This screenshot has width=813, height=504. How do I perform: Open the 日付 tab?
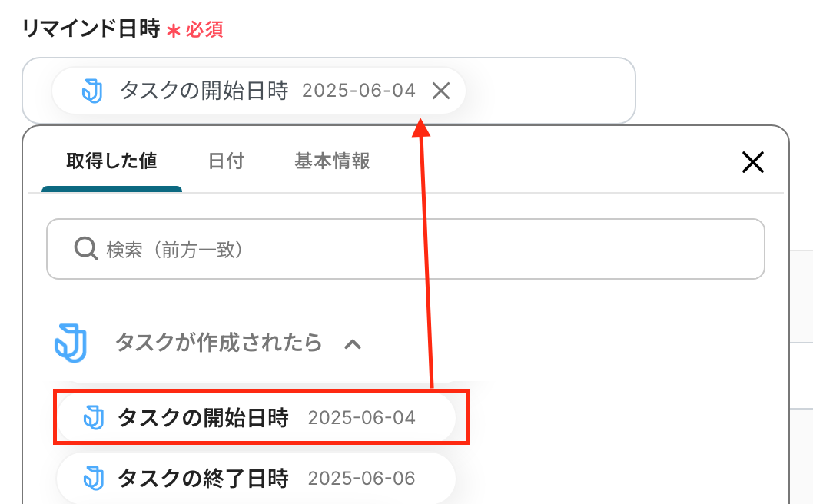[226, 161]
